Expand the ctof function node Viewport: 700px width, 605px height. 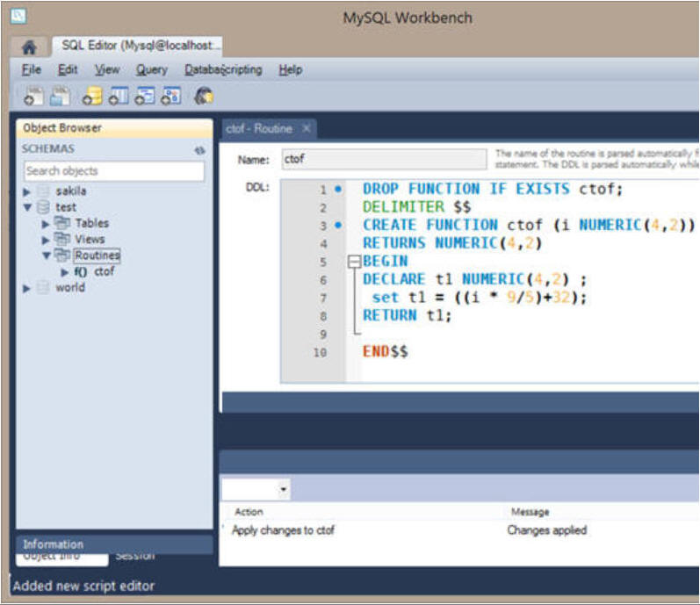(65, 272)
